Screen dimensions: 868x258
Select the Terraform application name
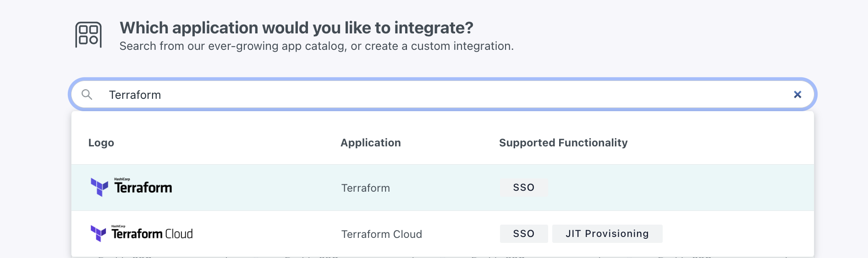365,188
